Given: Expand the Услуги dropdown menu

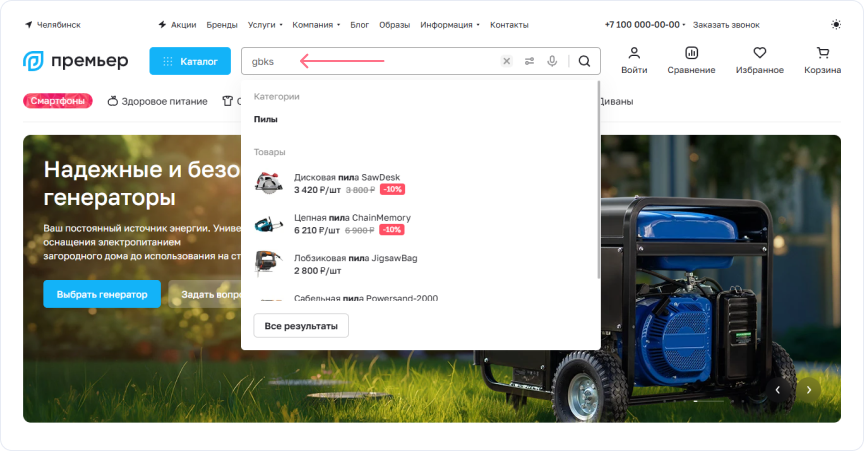Looking at the screenshot, I should [265, 25].
